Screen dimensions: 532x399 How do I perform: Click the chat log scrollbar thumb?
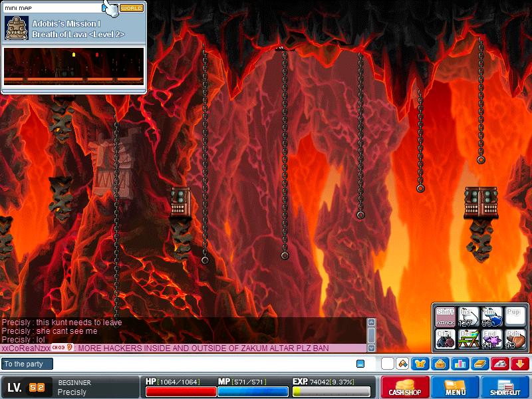372,335
